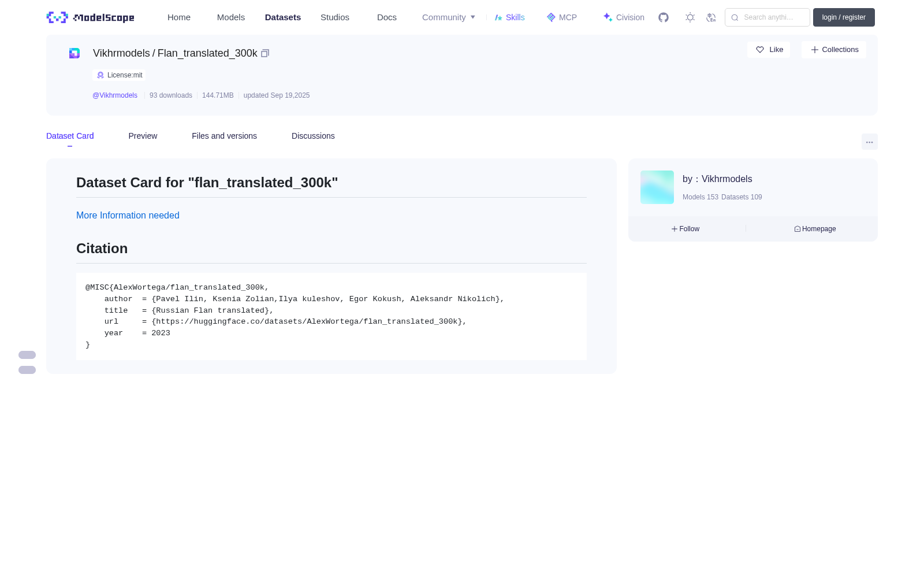Click the heart Like button
The height and width of the screenshot is (578, 924).
(x=769, y=50)
